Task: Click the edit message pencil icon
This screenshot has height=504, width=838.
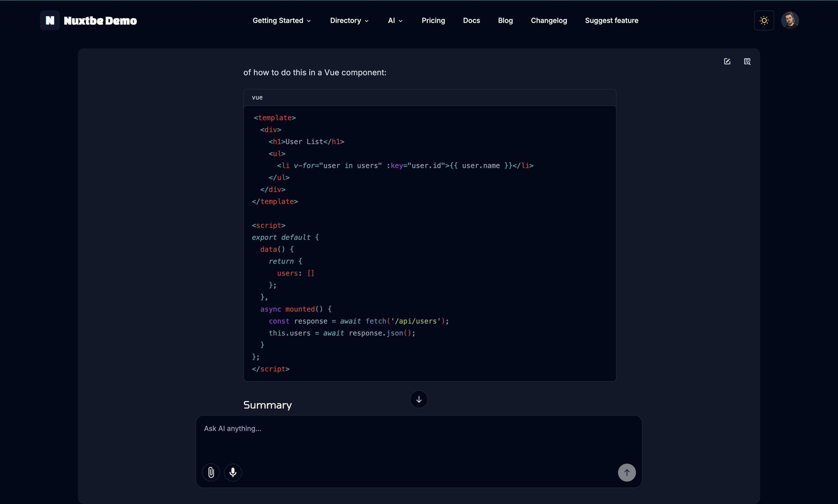Action: coord(727,62)
